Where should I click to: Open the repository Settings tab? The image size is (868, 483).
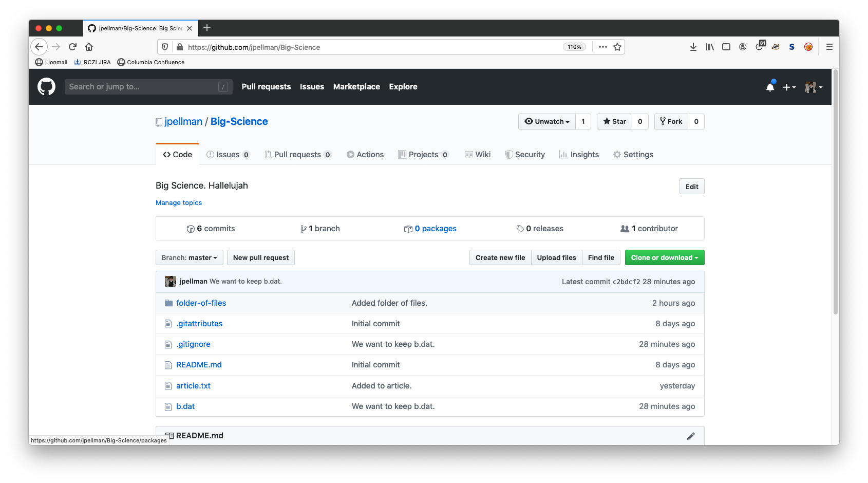coord(633,155)
